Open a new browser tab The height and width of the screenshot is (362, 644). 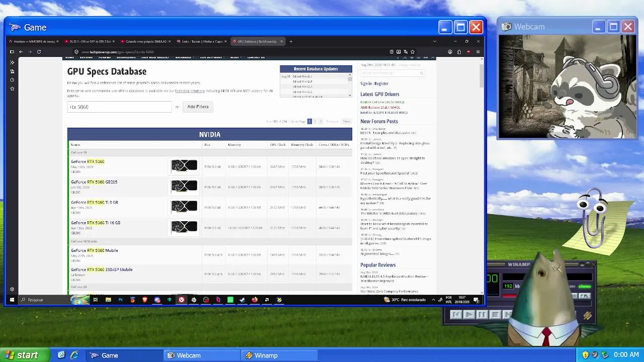pyautogui.click(x=291, y=41)
